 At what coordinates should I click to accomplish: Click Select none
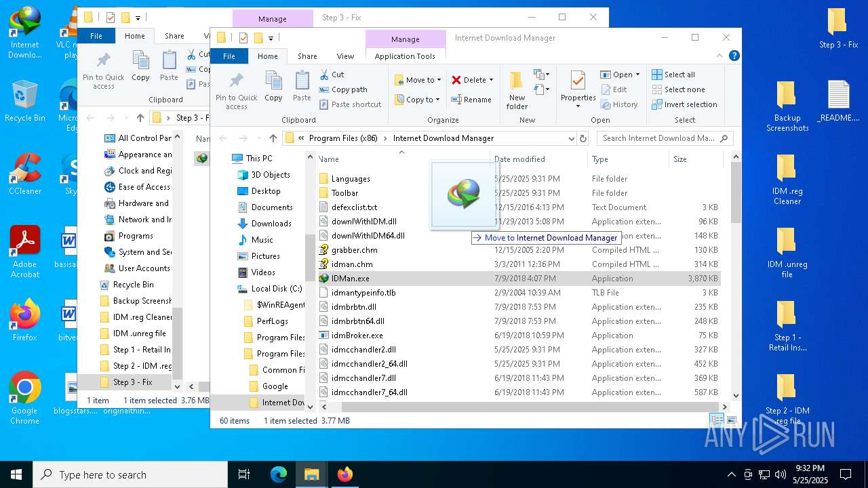coord(678,89)
